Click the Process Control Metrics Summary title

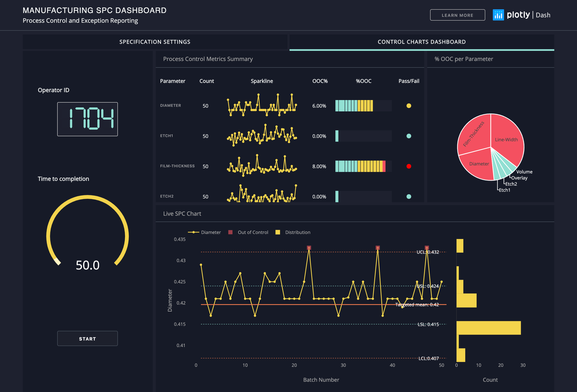point(208,59)
